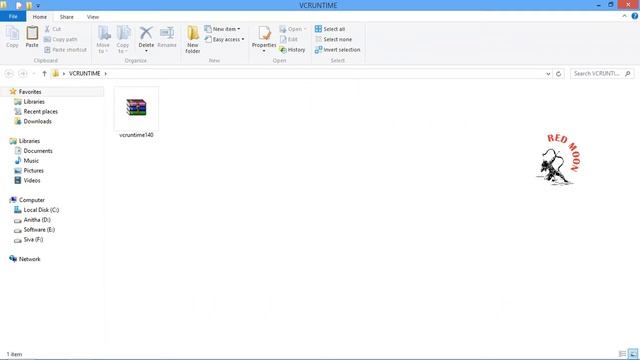Expand the VCRUNTIME breadcrumb chevron
This screenshot has width=640, height=360.
[105, 73]
